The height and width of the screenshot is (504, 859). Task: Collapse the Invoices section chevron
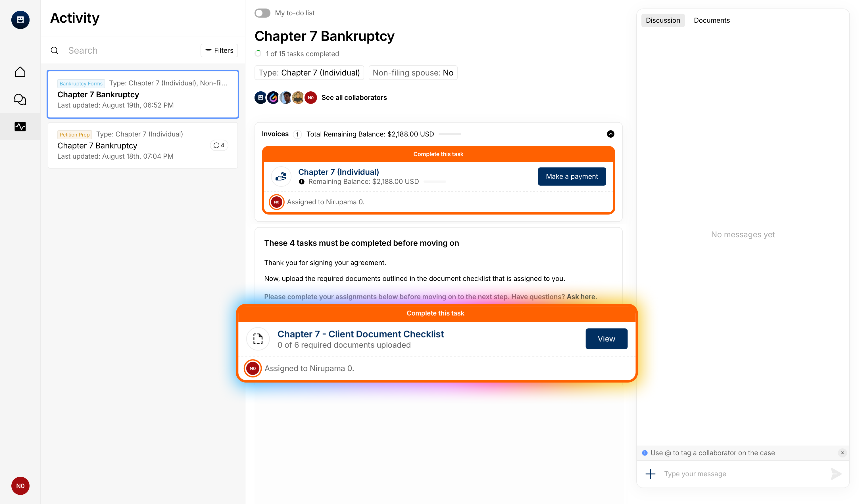click(x=610, y=134)
